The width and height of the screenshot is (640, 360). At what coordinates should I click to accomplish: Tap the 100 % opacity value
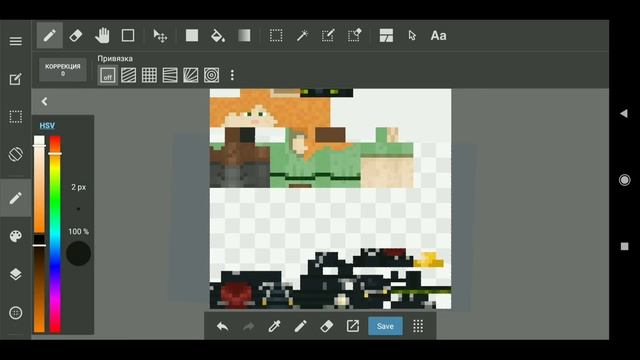coord(78,232)
